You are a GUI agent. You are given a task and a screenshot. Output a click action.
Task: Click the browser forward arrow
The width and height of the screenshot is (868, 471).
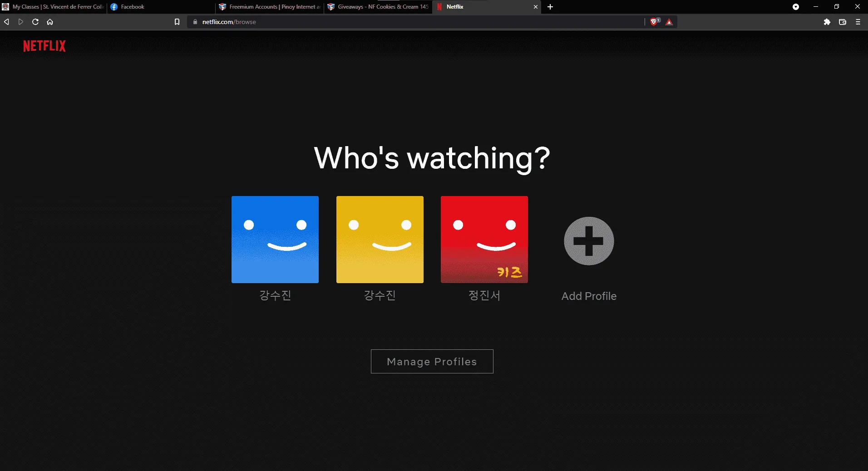tap(21, 22)
